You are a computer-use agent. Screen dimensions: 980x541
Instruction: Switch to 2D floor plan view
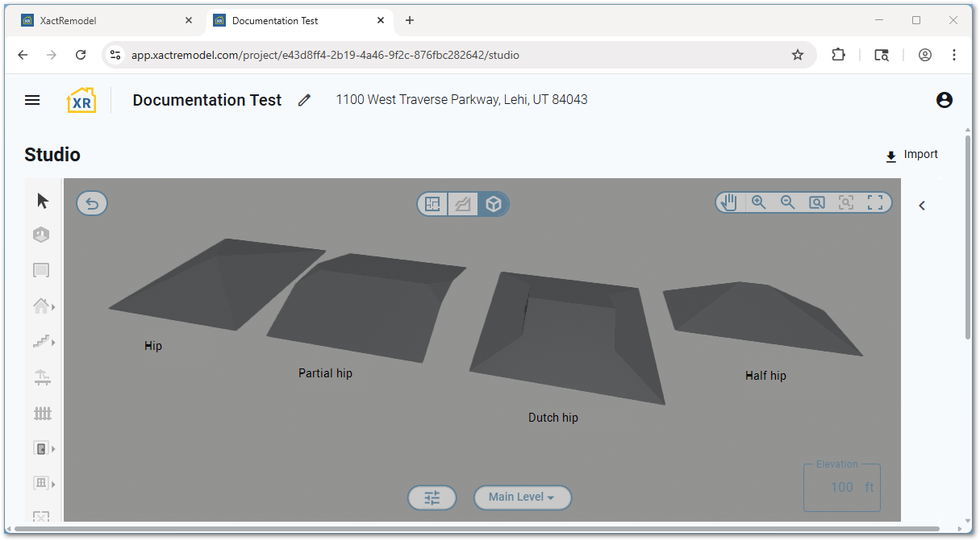[x=433, y=204]
